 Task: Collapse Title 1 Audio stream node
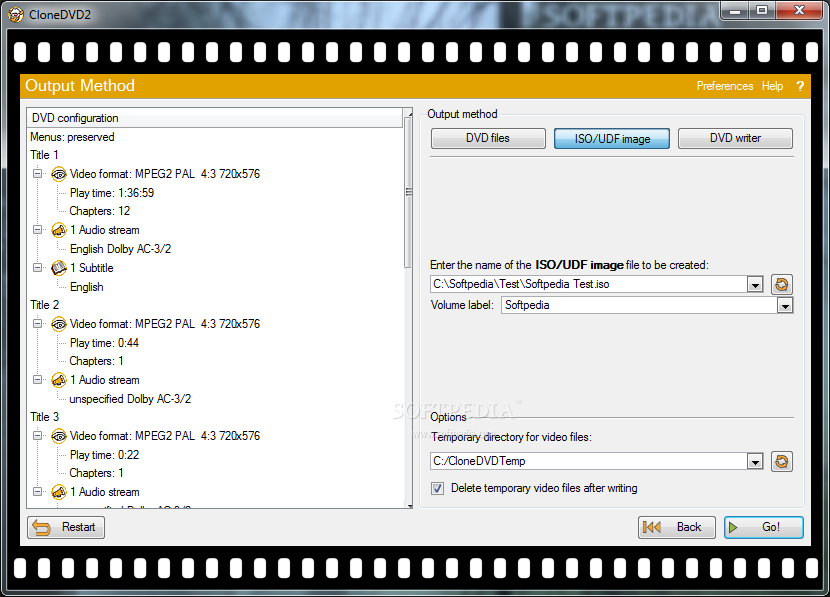37,229
